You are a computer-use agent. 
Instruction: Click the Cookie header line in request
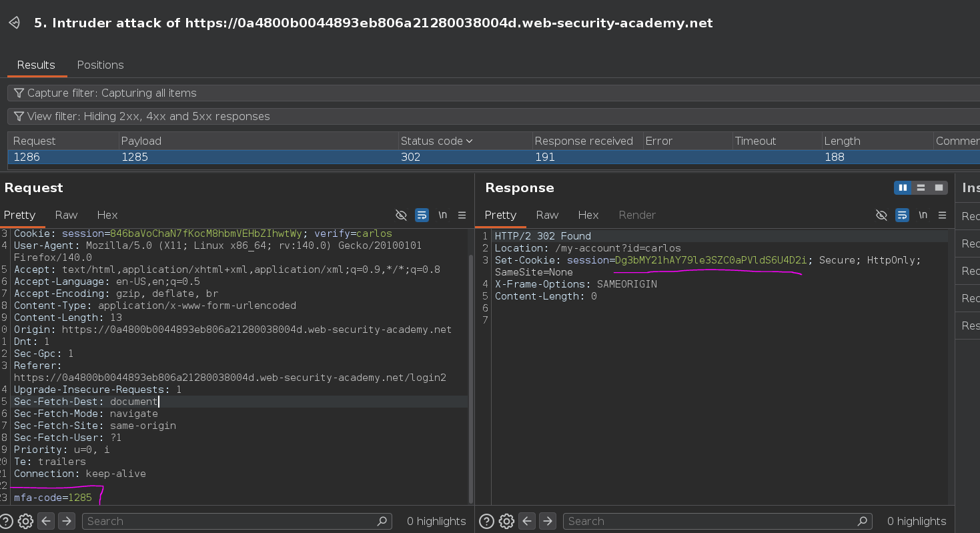point(203,233)
